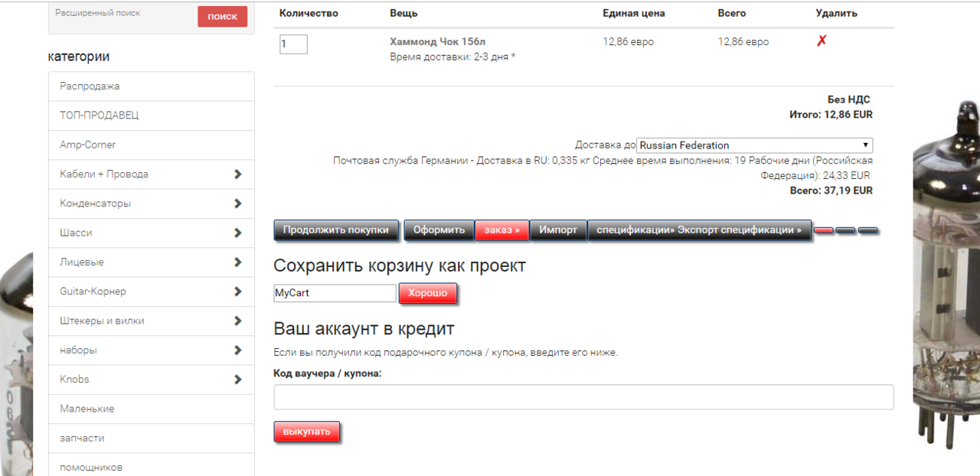Open the Russian Federation delivery country dropdown
The width and height of the screenshot is (980, 476).
point(754,145)
